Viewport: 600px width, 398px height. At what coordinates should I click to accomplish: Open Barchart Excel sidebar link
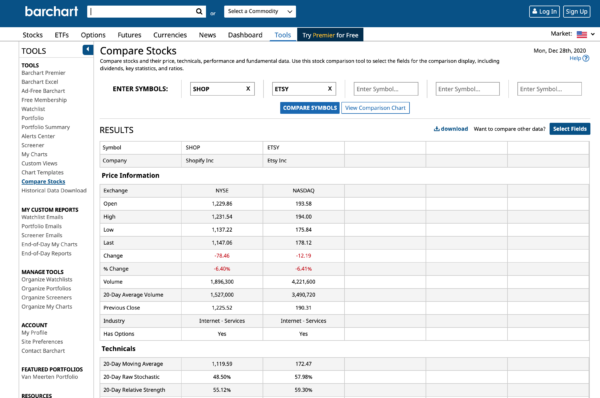40,82
